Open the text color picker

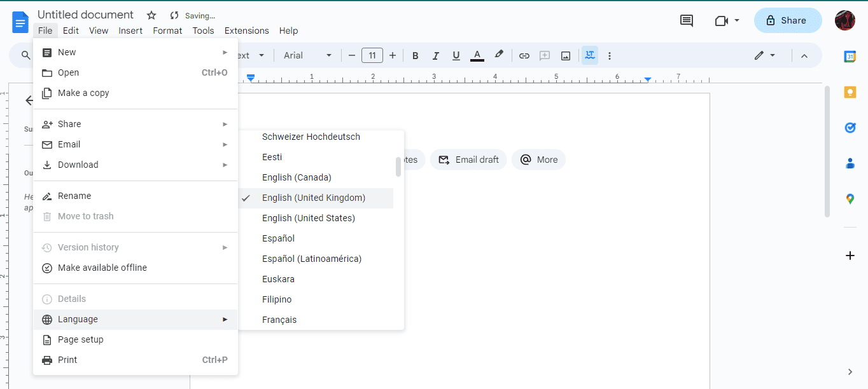[x=477, y=55]
